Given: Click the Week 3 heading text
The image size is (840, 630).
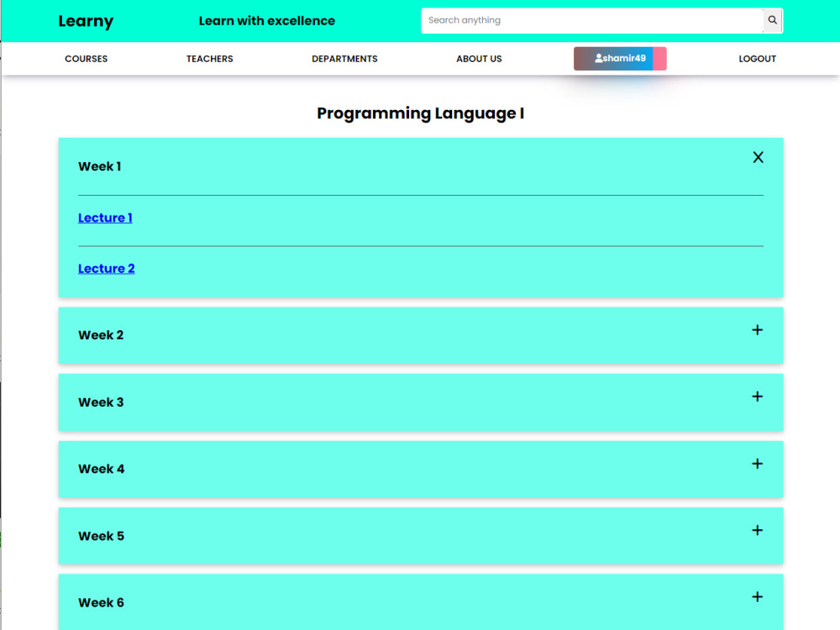Looking at the screenshot, I should point(101,402).
